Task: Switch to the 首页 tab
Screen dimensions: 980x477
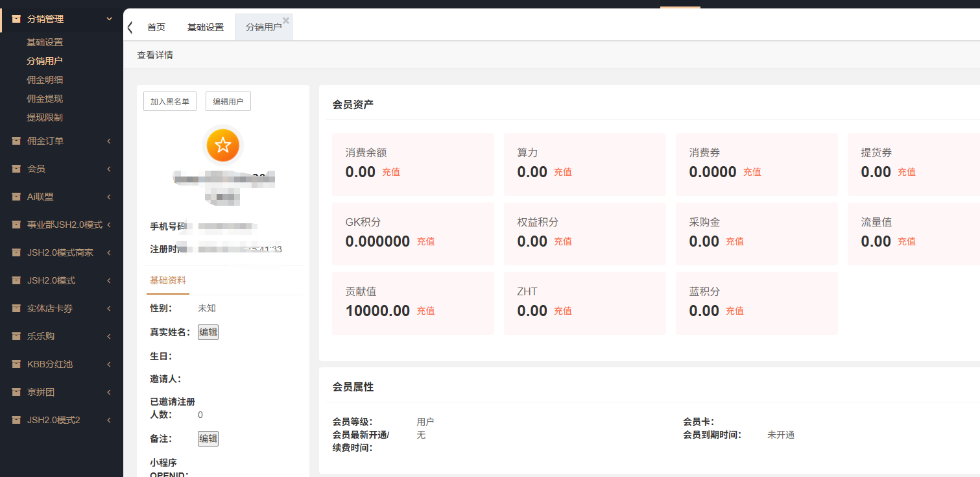Action: [x=156, y=27]
